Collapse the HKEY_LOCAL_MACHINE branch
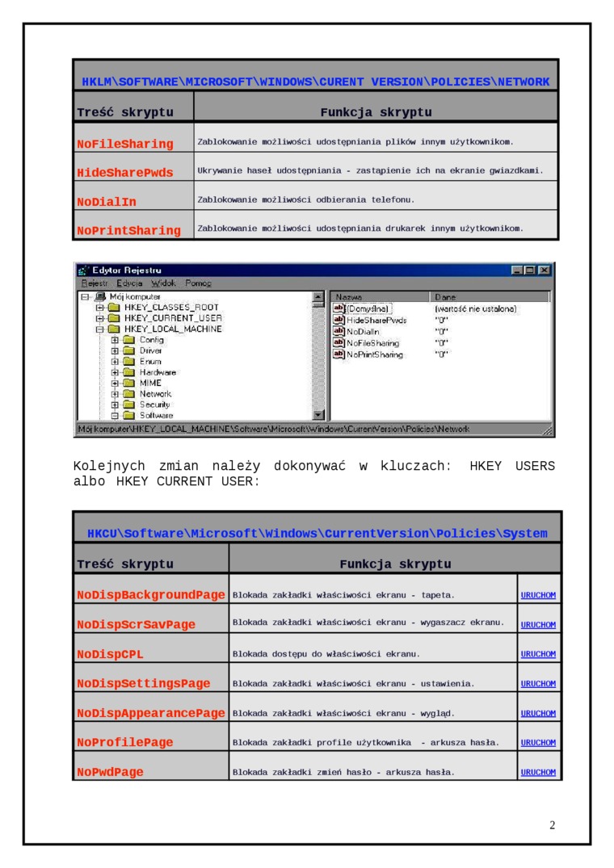The width and height of the screenshot is (614, 868). [x=99, y=329]
